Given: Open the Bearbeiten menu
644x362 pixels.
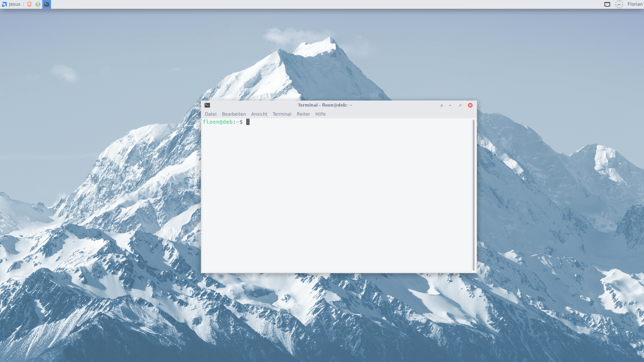Looking at the screenshot, I should (x=234, y=114).
